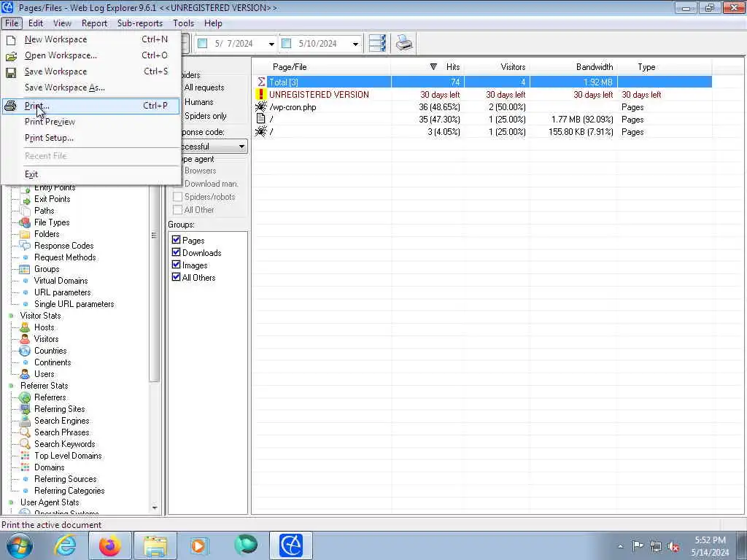Screen dimensions: 747x560
Task: Click the printer icon beside Print
Action: [x=10, y=106]
